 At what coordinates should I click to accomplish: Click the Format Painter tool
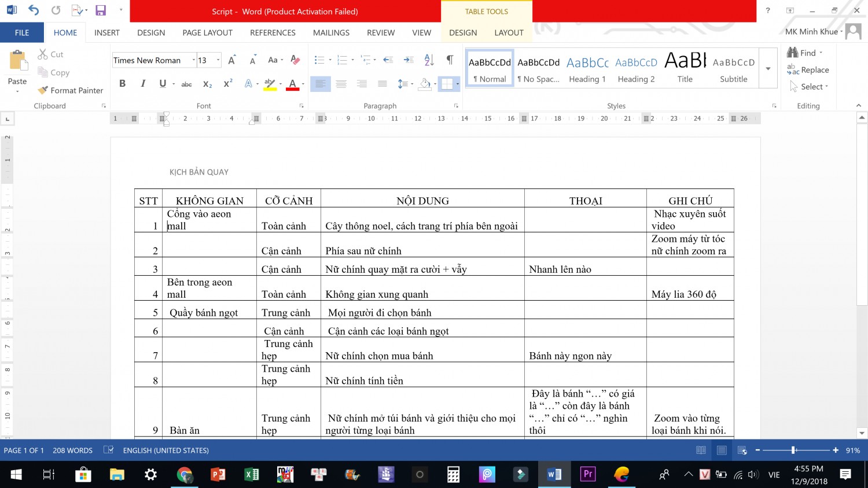coord(70,90)
